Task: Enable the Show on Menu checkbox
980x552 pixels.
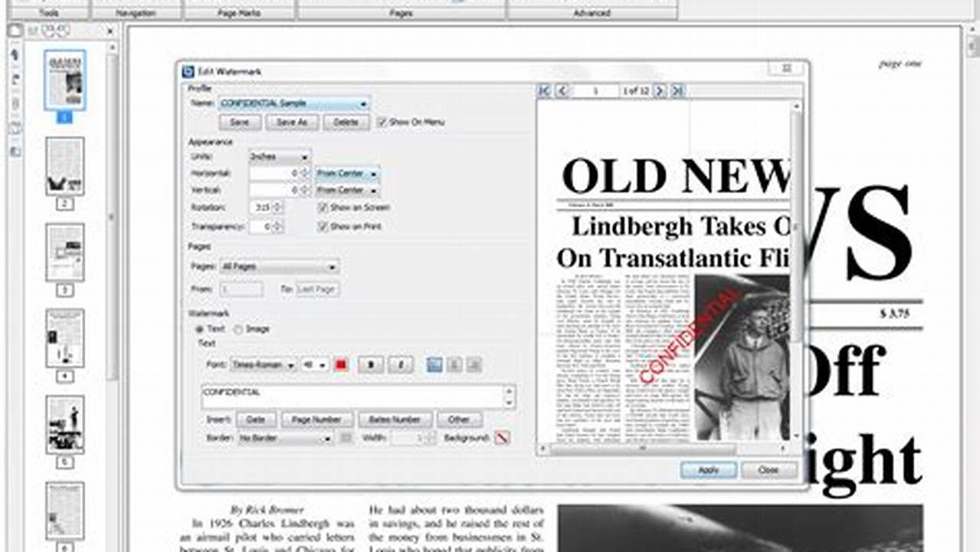Action: (x=381, y=122)
